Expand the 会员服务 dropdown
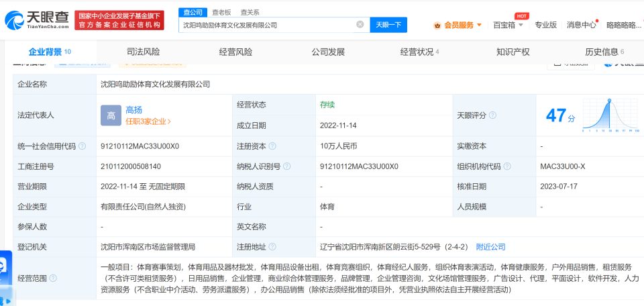Screen dimensions: 644x306 [458, 25]
